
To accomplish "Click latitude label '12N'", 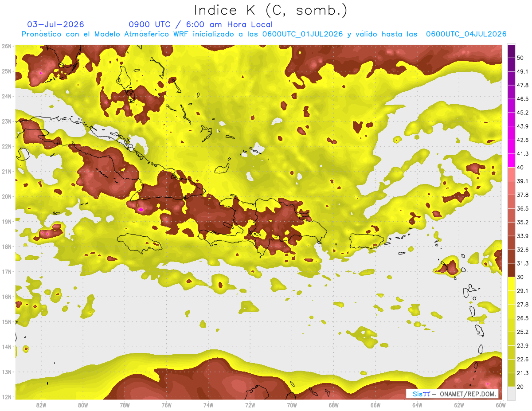I will [x=7, y=397].
